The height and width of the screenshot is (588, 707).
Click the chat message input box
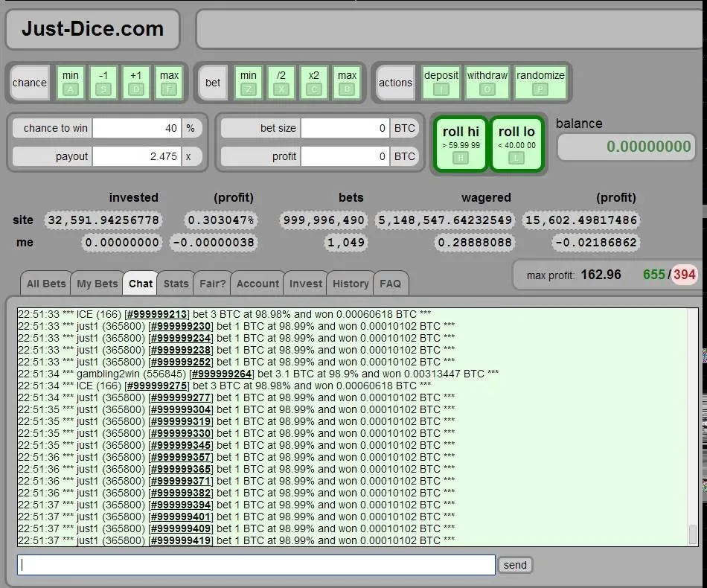point(256,565)
